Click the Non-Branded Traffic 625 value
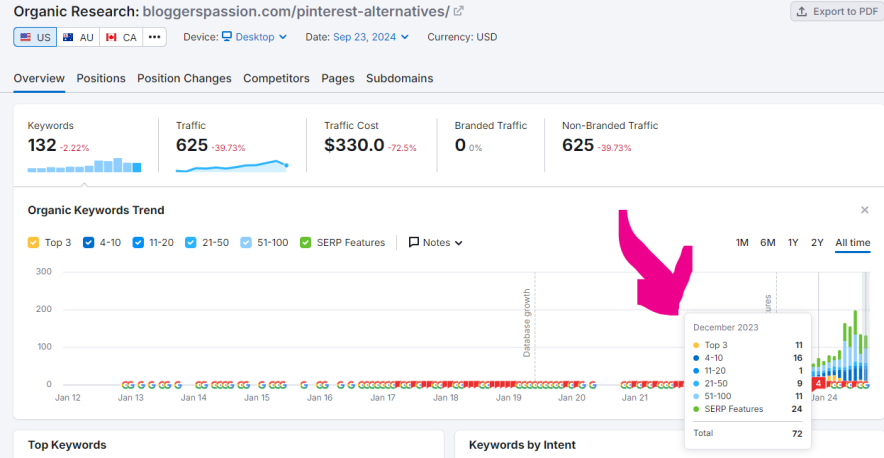Viewport: 884px width, 458px height. click(x=578, y=145)
